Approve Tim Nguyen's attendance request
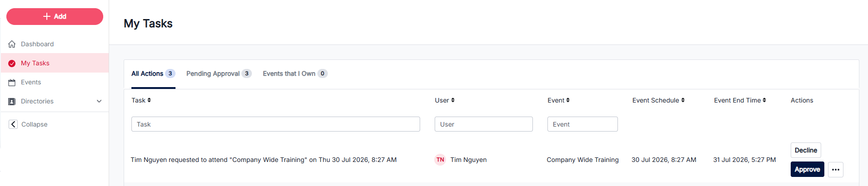This screenshot has width=868, height=186. tap(807, 169)
